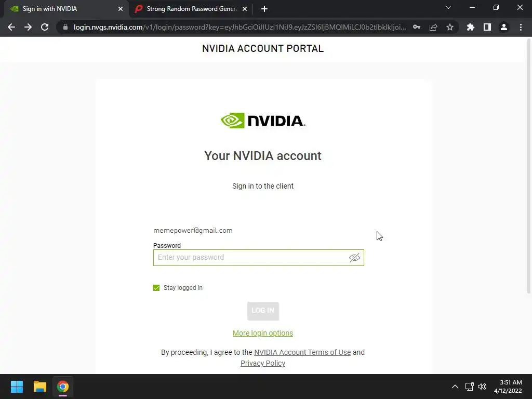Minimize the Chrome window
Viewport: 532px width, 399px height.
coord(472,7)
